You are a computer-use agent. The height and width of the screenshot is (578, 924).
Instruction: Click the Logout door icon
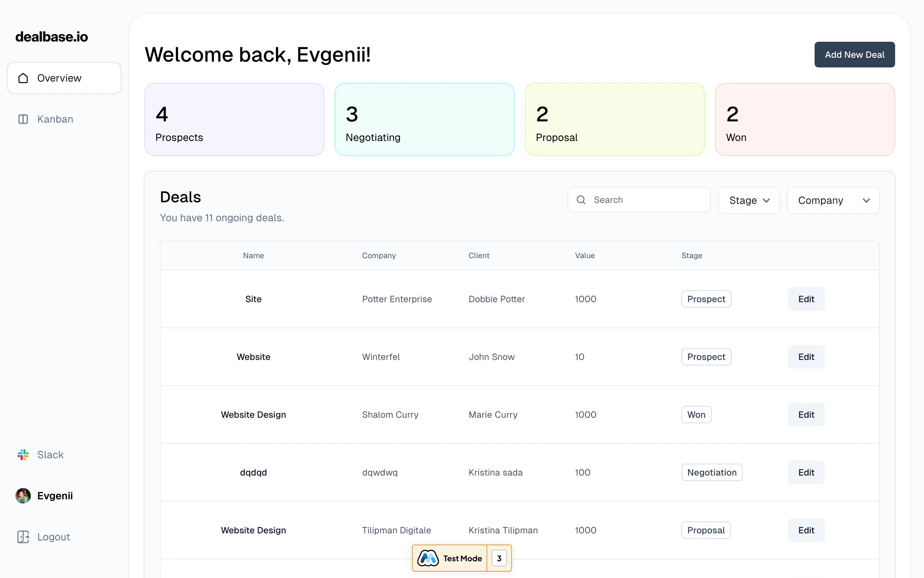(23, 537)
